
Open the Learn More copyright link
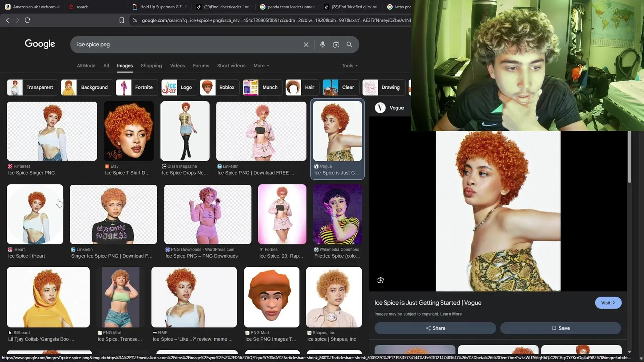(451, 314)
